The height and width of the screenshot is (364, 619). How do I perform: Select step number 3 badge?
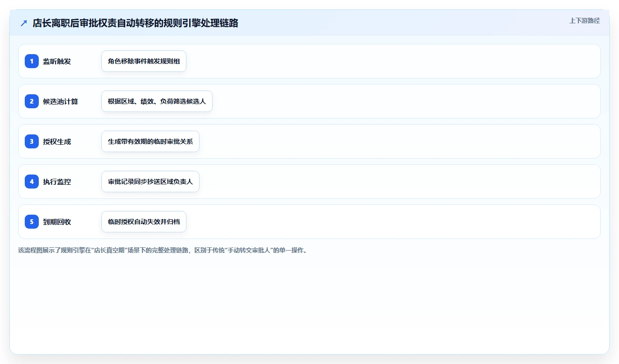pos(32,141)
